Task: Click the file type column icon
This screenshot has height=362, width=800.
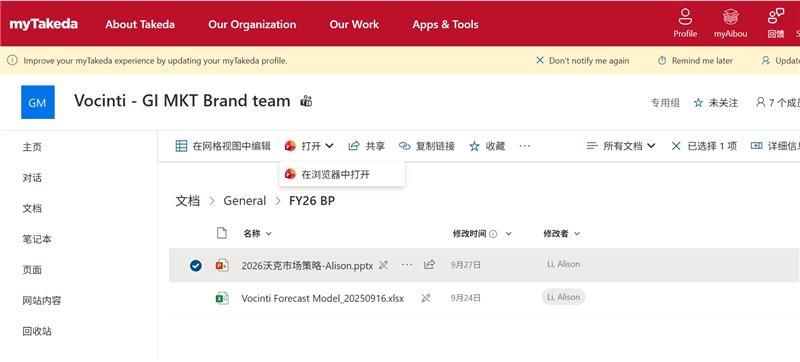Action: click(x=221, y=234)
